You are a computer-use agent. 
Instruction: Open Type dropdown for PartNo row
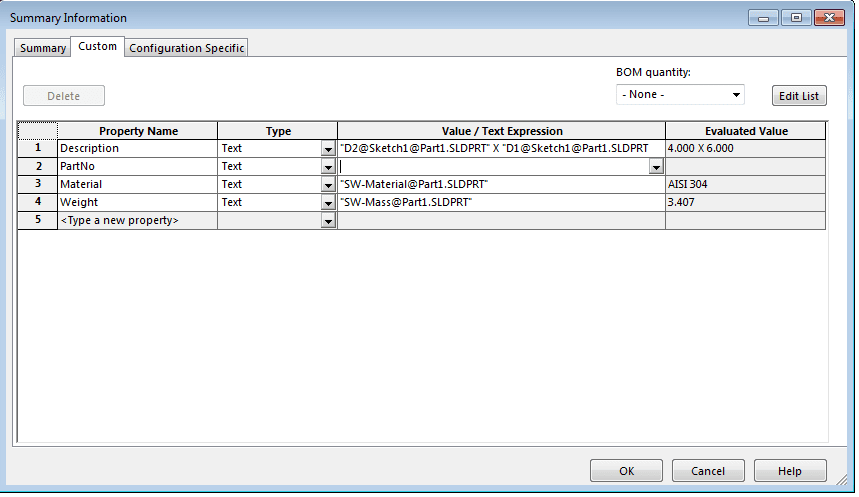click(x=328, y=167)
